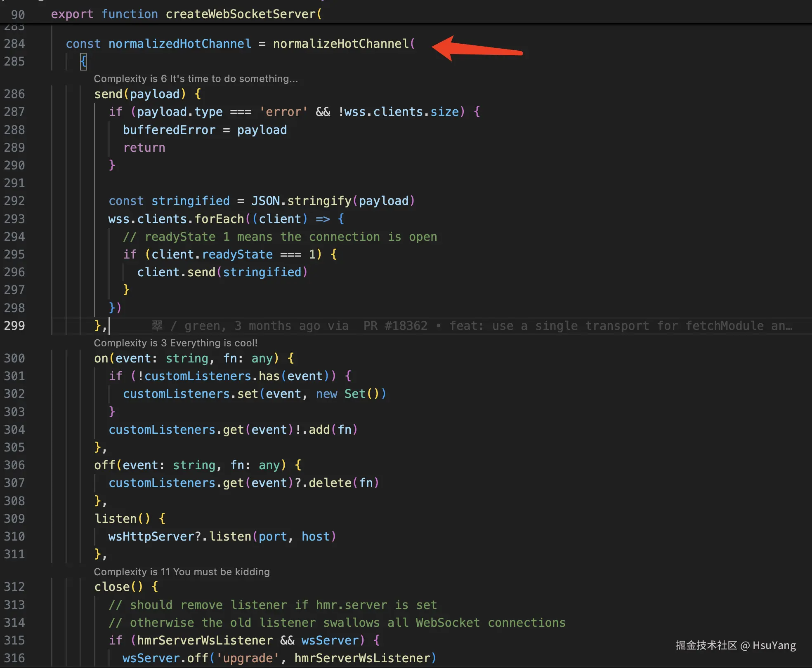Click the 'Complexity is 11 You must be kidding' lens
The height and width of the screenshot is (668, 812).
click(x=182, y=572)
